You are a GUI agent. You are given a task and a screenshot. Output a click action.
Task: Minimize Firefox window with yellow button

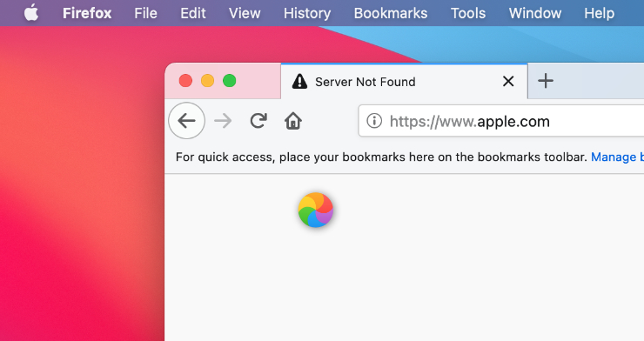[207, 81]
